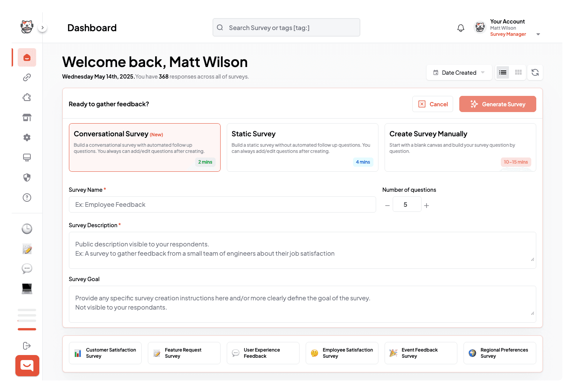
Task: Switch to grid view layout
Action: [x=518, y=72]
